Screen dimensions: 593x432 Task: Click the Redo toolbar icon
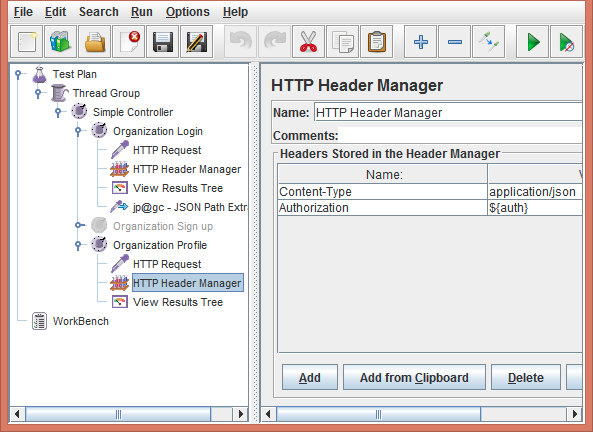tap(275, 42)
